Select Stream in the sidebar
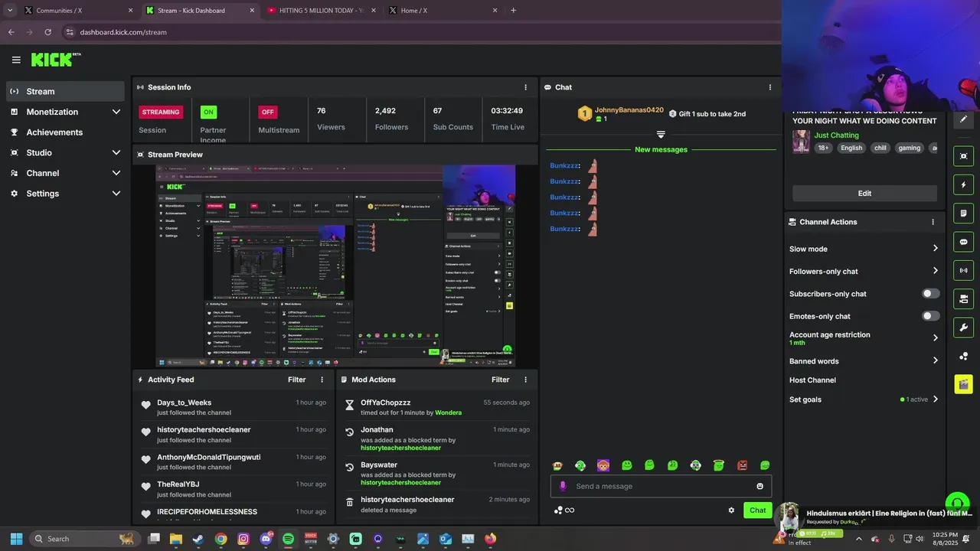 (65, 91)
